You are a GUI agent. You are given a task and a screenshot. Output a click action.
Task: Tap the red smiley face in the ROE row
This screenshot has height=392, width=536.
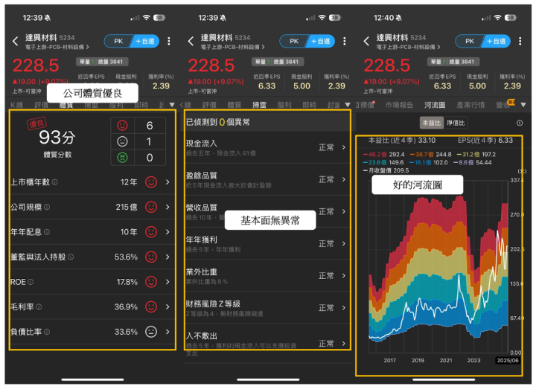click(x=151, y=282)
